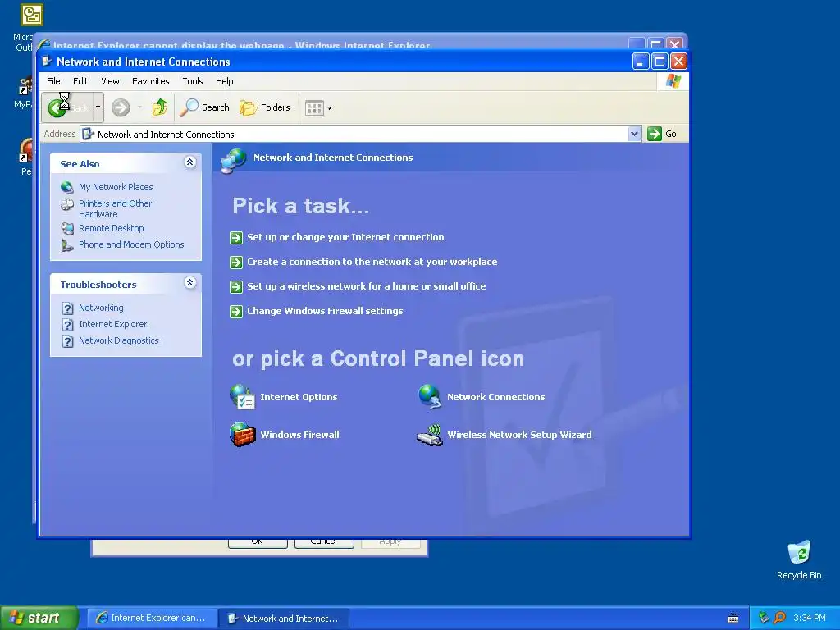Open the Internet Options text link
The width and height of the screenshot is (840, 630).
(299, 397)
